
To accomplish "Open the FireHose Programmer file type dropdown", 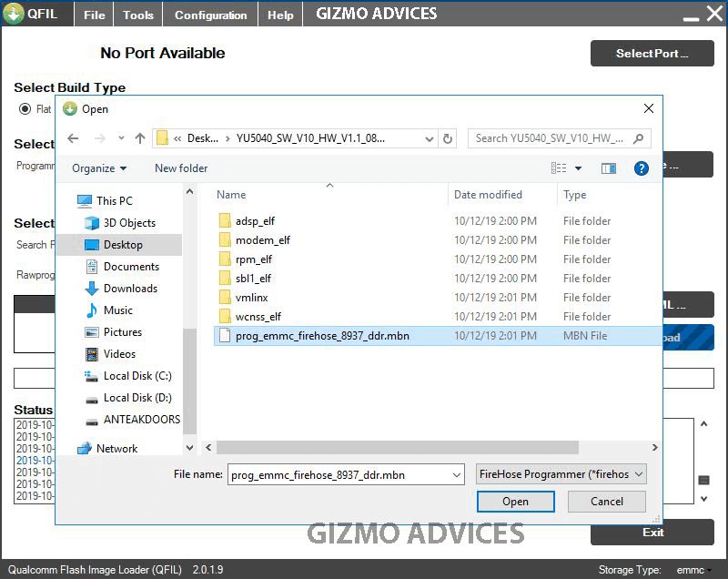I will click(x=561, y=474).
